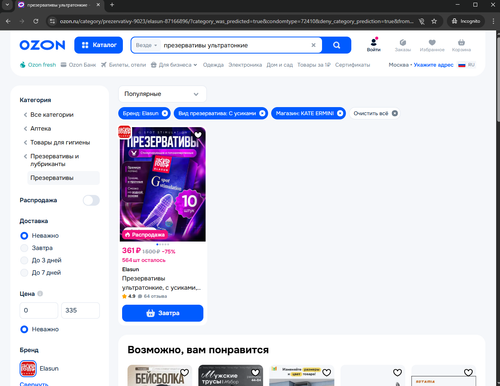The image size is (500, 386).
Task: Add product to cart with Завтра button
Action: (163, 313)
